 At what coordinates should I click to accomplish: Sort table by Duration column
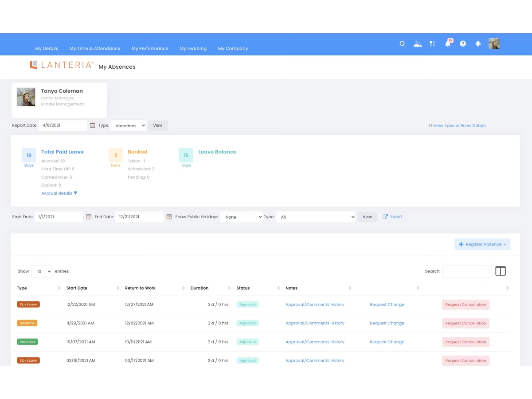pyautogui.click(x=229, y=288)
